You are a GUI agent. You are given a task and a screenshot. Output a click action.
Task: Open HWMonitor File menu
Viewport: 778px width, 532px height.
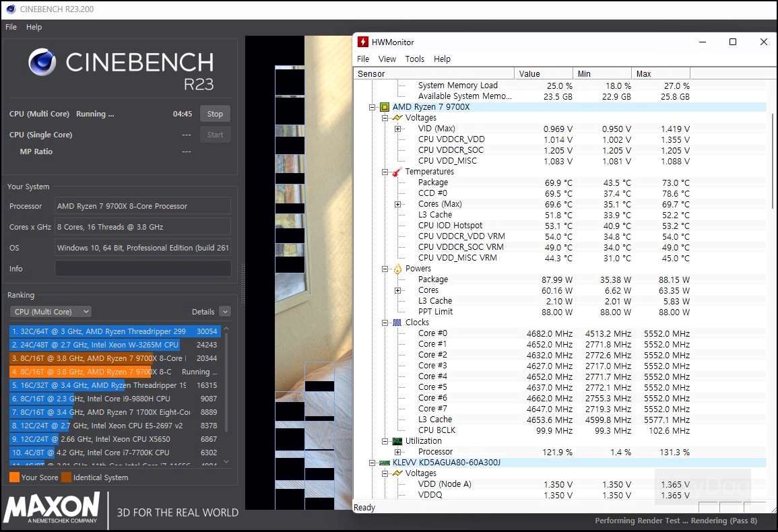coord(362,59)
